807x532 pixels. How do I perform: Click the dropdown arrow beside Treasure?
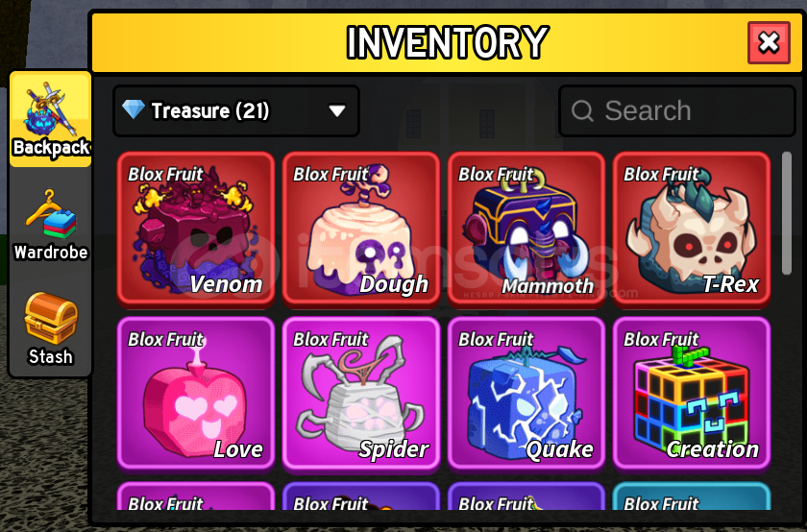[337, 111]
